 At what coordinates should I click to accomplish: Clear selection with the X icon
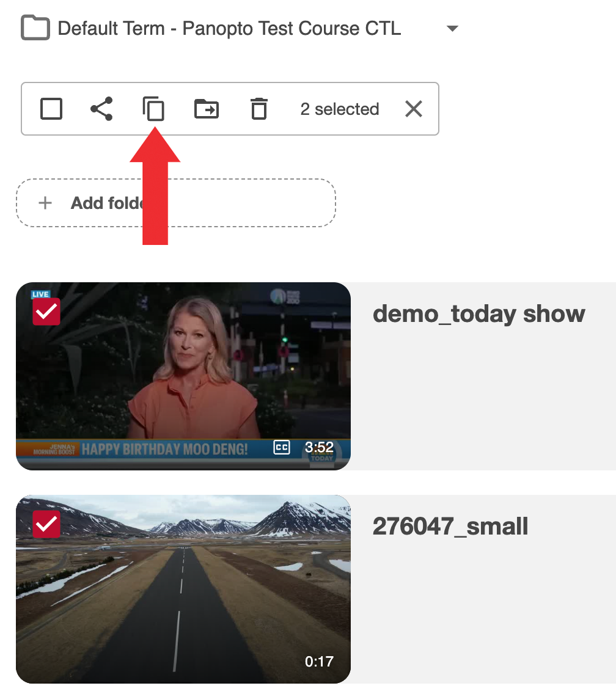point(414,109)
